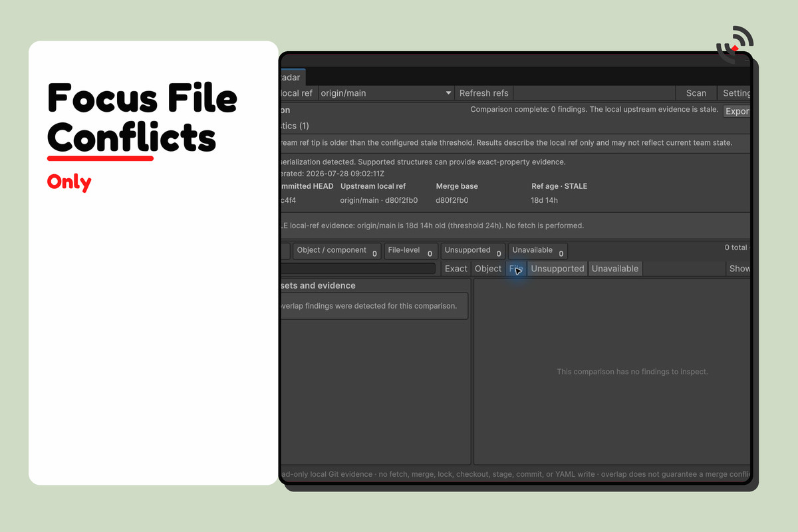Screen dimensions: 798x532
Task: Click the "Merge base" column header
Action: point(457,186)
